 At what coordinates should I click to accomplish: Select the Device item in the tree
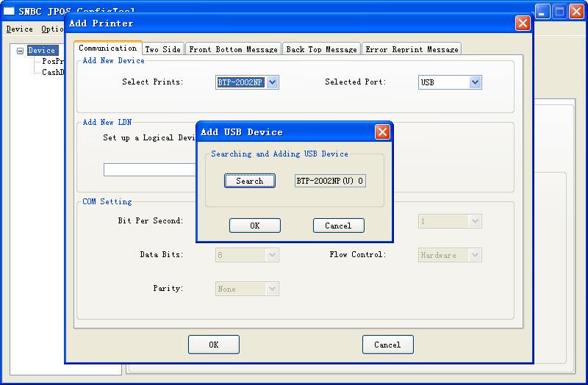[x=41, y=51]
